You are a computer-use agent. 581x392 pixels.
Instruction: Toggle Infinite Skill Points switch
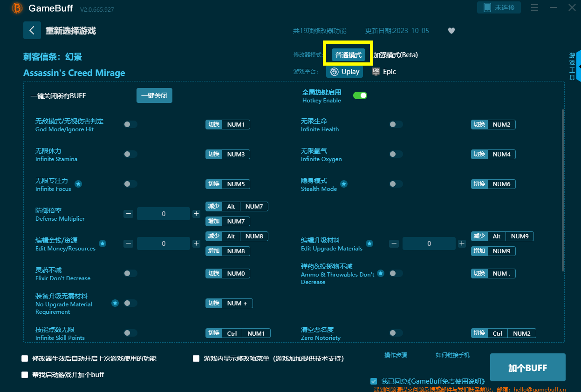(130, 333)
